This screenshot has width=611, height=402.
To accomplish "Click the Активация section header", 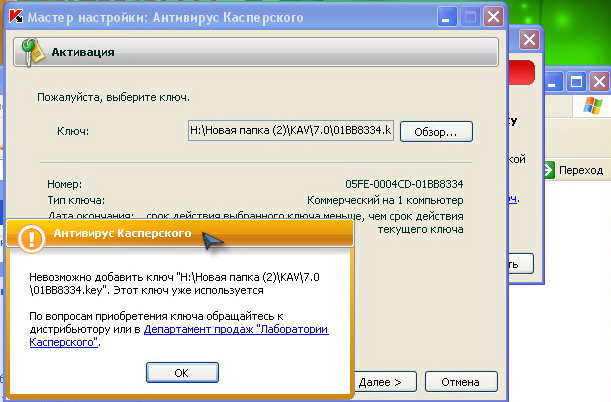I will click(250, 52).
